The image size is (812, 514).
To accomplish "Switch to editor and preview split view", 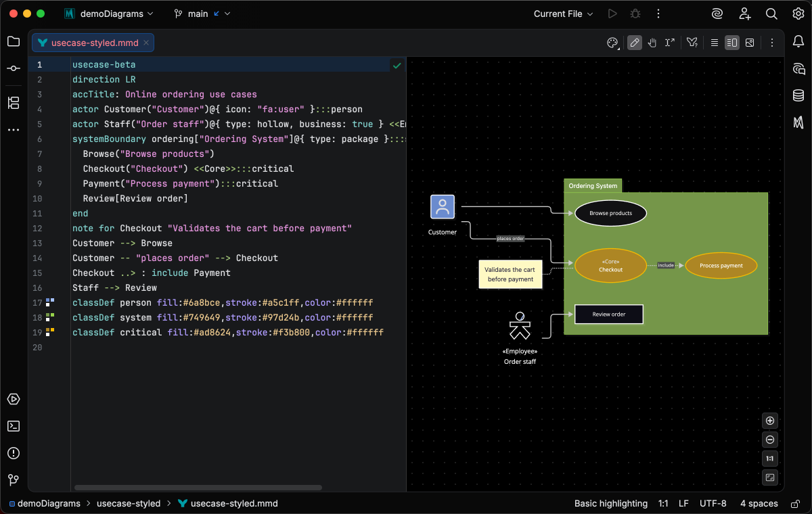I will [732, 43].
